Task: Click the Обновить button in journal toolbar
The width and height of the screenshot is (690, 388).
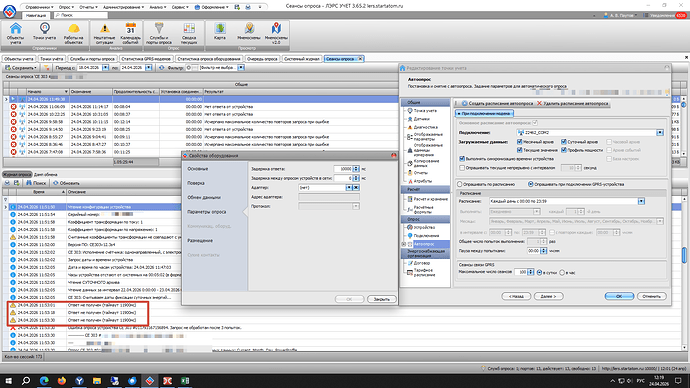Action: 66,183
